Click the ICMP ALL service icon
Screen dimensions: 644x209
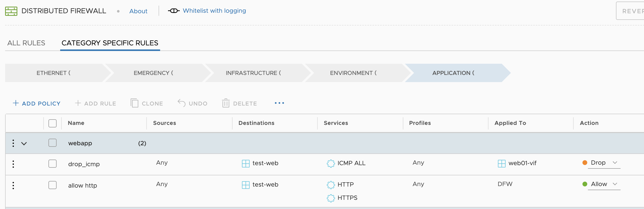tap(331, 163)
